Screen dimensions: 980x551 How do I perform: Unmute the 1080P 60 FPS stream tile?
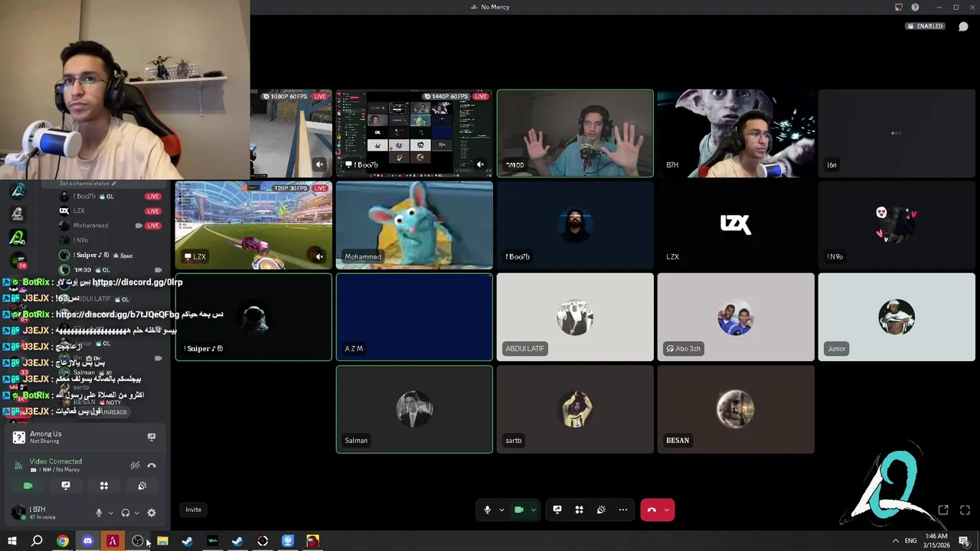click(319, 165)
